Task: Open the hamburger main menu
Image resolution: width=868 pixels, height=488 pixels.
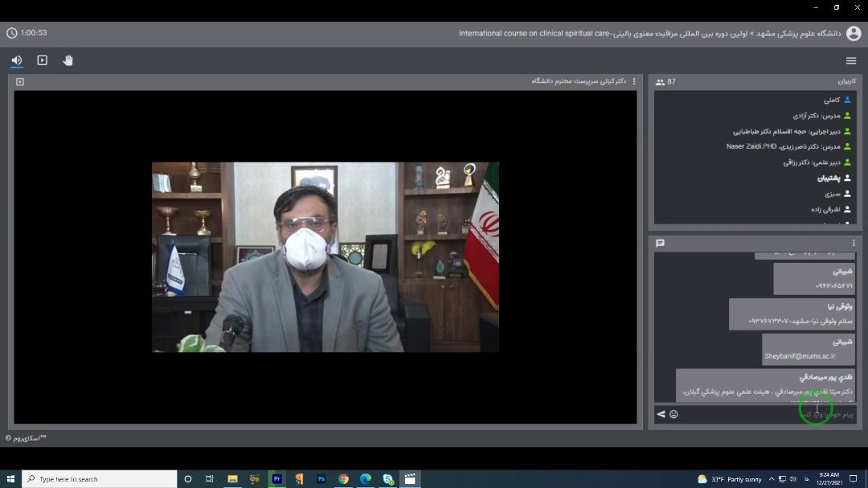Action: point(851,61)
